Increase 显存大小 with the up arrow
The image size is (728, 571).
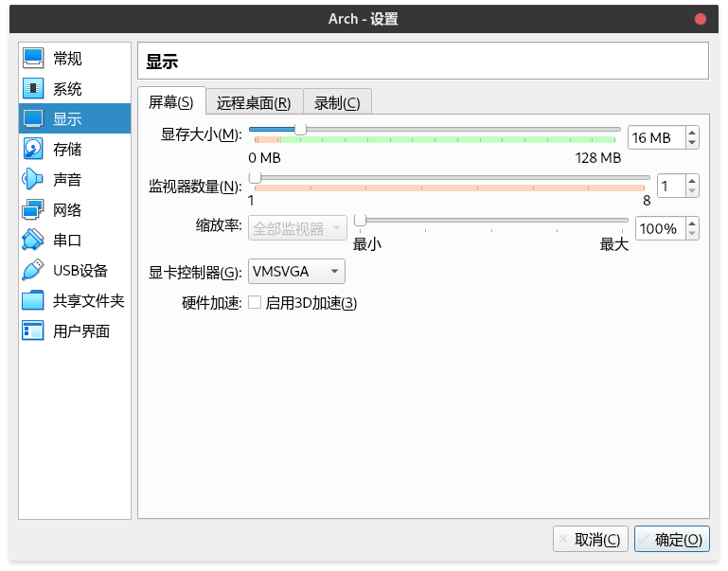[x=692, y=133]
